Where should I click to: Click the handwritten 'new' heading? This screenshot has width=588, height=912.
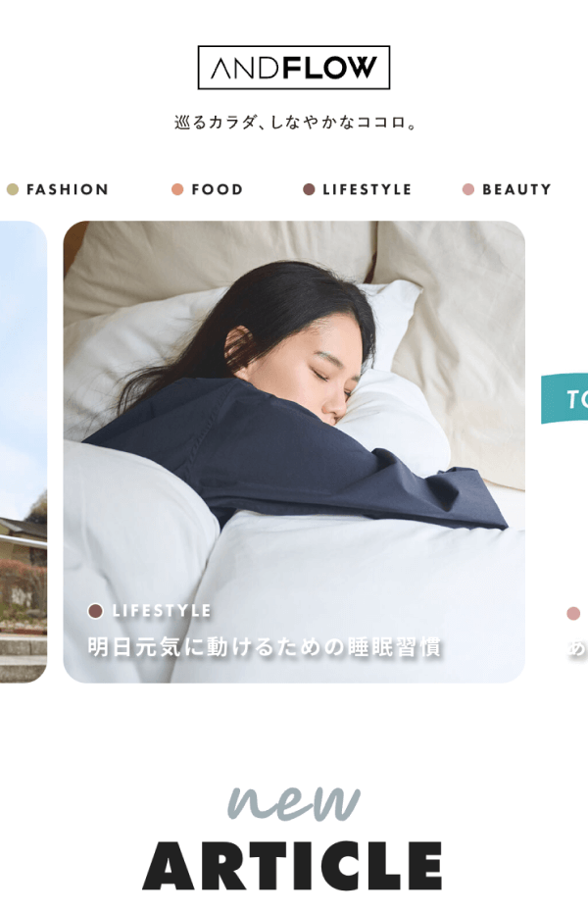[x=293, y=802]
